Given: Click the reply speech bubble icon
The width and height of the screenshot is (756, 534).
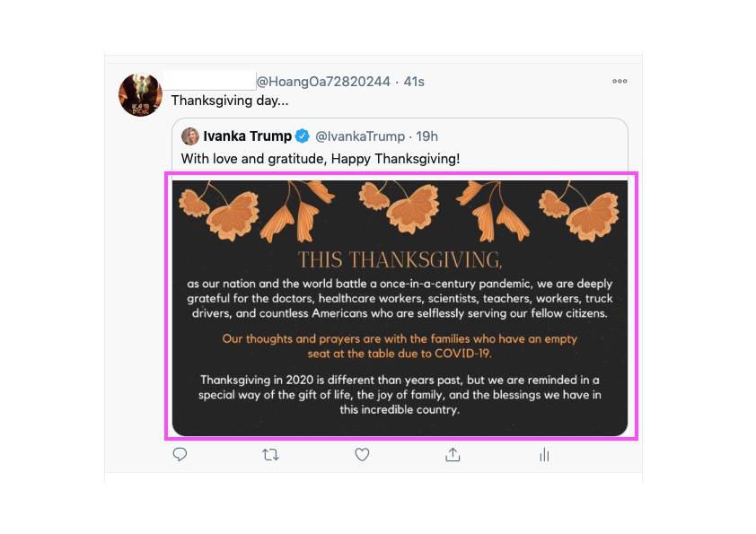Looking at the screenshot, I should click(x=180, y=455).
